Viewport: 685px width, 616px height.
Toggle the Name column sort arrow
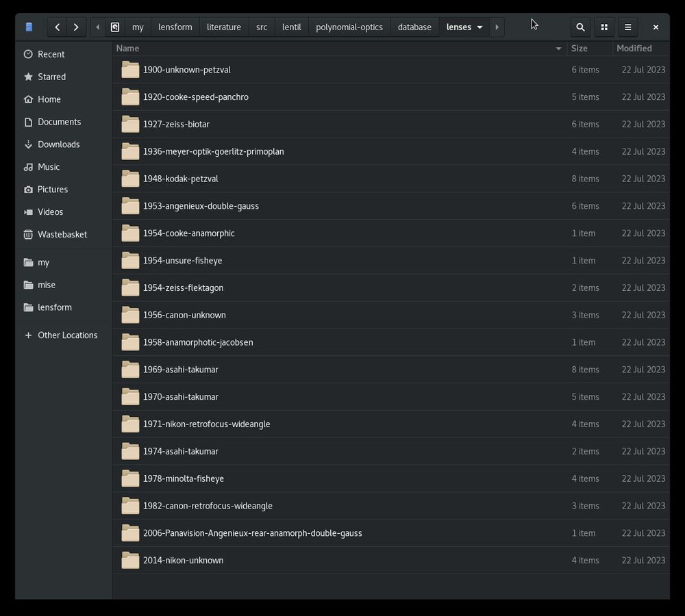558,49
